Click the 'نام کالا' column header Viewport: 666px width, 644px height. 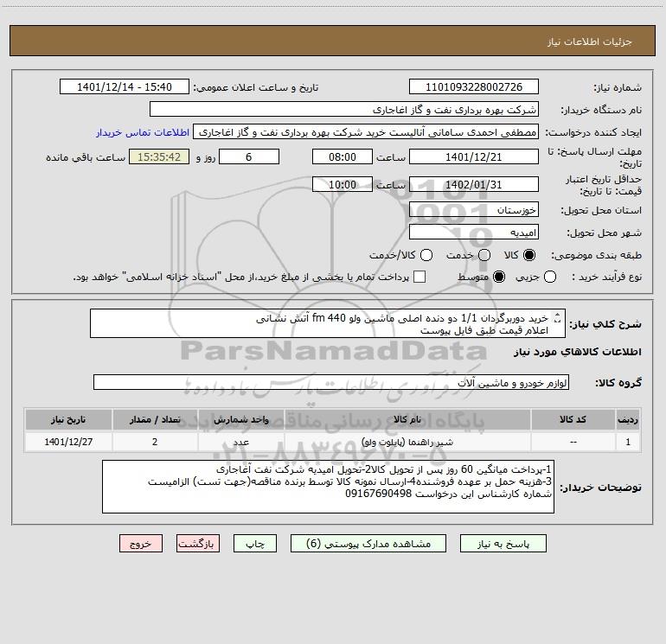tap(407, 420)
